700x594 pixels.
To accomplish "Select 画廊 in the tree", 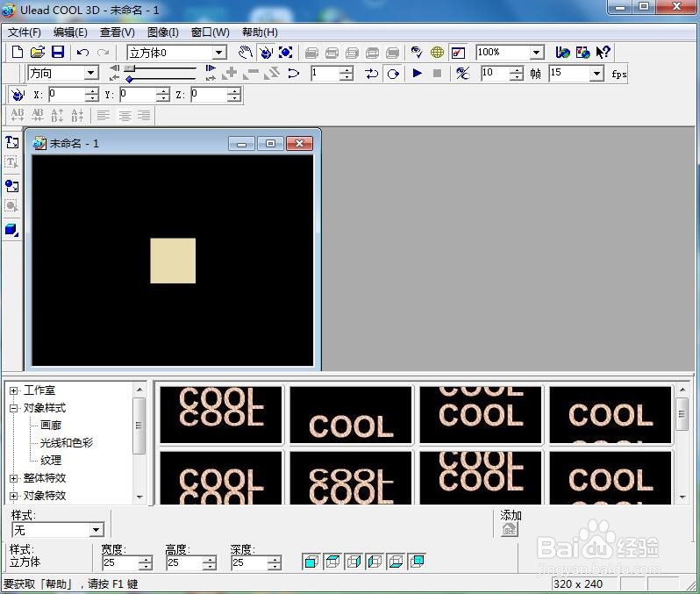I will 51,426.
